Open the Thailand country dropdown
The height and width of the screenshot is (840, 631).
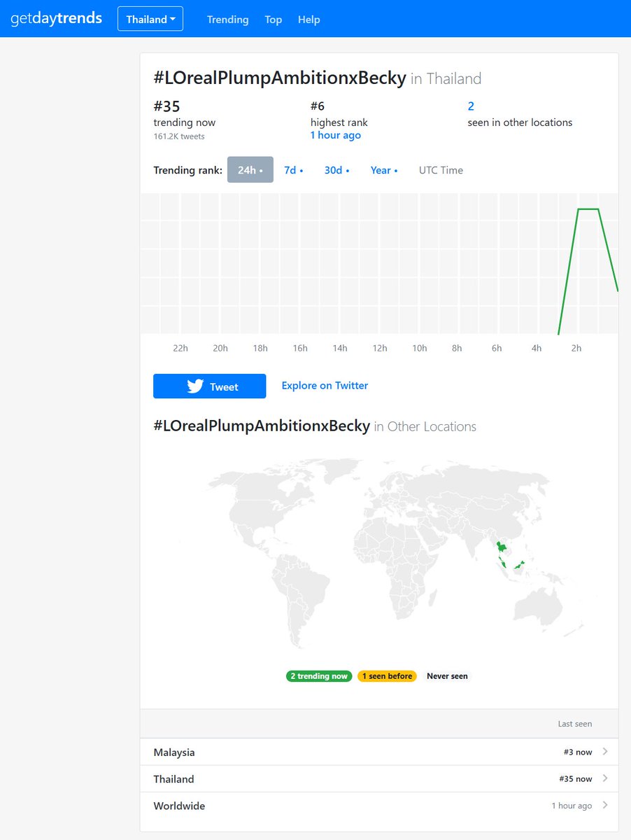coord(150,20)
